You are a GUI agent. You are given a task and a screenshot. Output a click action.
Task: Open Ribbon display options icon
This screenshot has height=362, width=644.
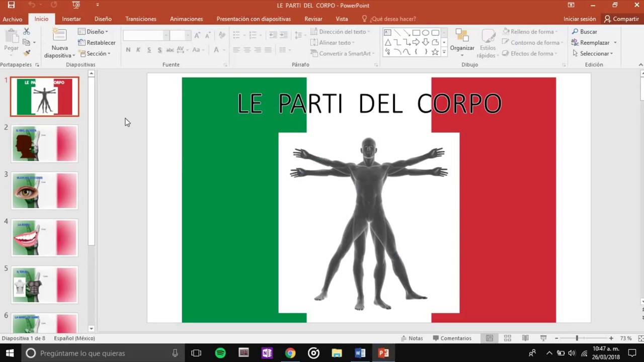[x=571, y=5]
